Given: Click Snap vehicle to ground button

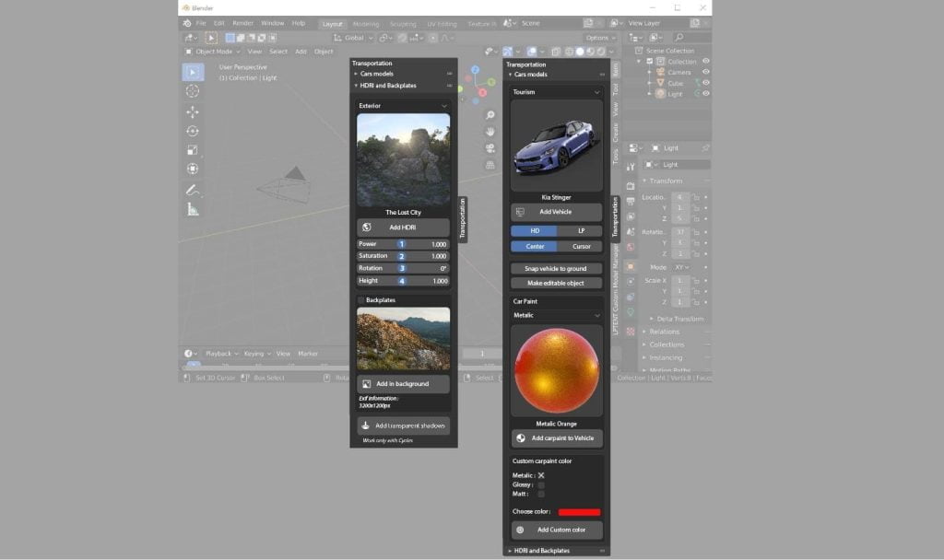Looking at the screenshot, I should [556, 269].
